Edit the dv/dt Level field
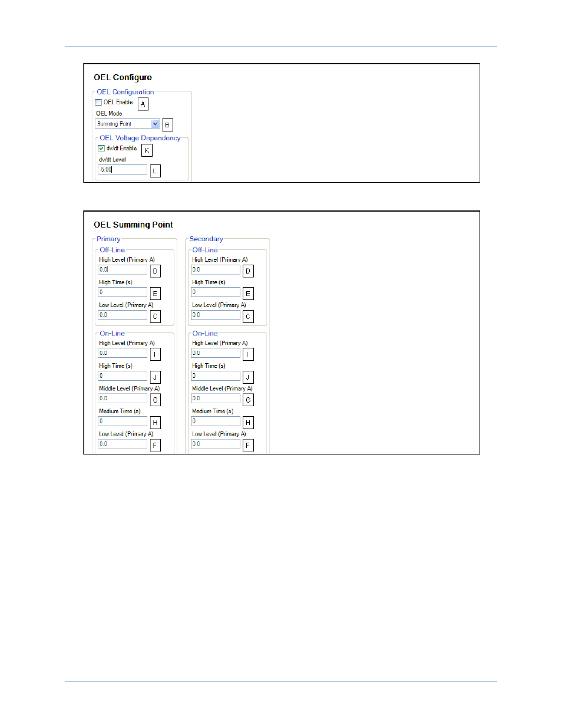This screenshot has width=562, height=728. (x=123, y=170)
